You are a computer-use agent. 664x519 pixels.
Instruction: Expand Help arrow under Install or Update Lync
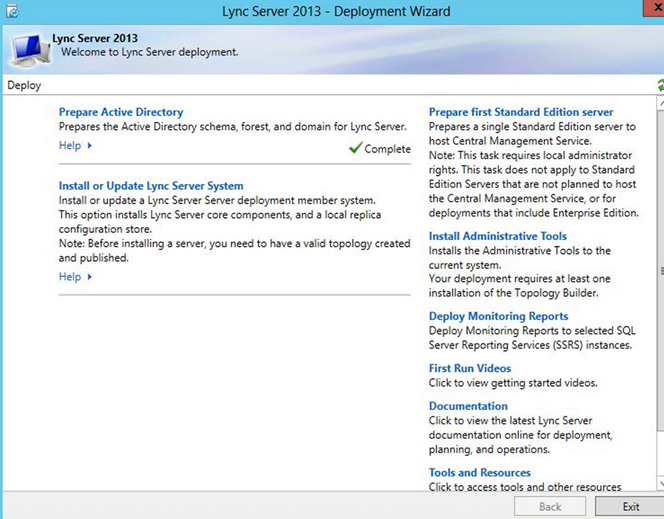pyautogui.click(x=89, y=277)
